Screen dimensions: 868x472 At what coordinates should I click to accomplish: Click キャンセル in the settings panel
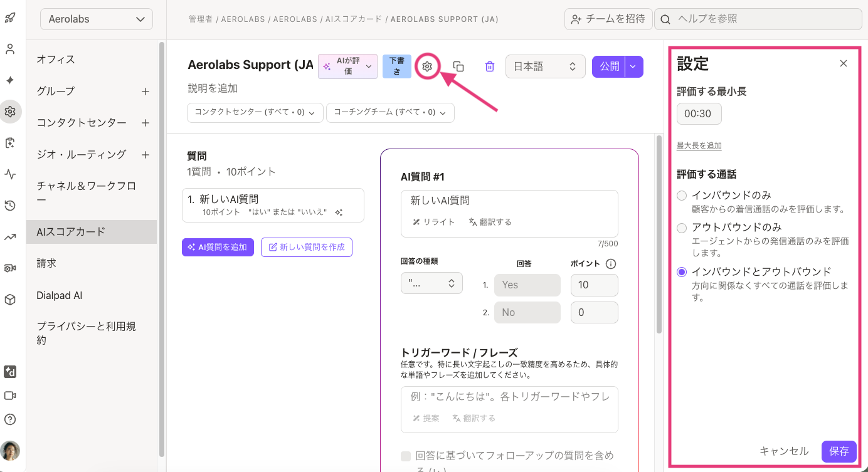pos(784,451)
